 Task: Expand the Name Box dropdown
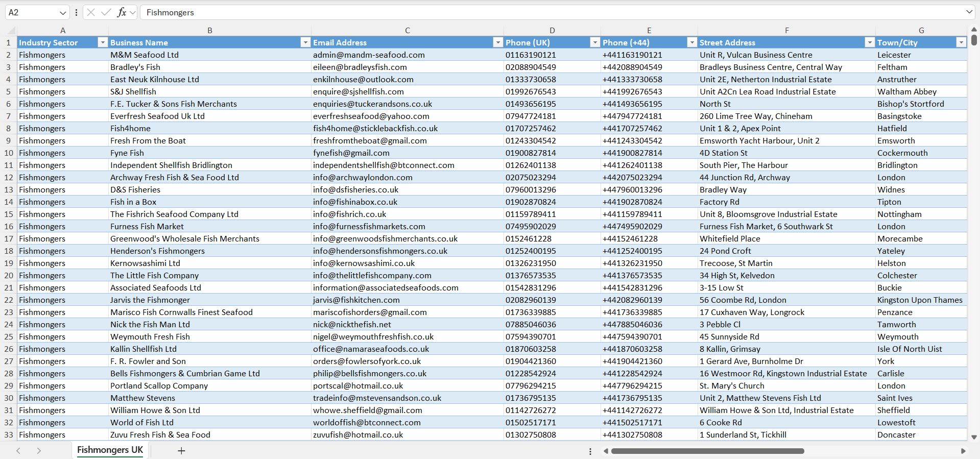pos(63,13)
